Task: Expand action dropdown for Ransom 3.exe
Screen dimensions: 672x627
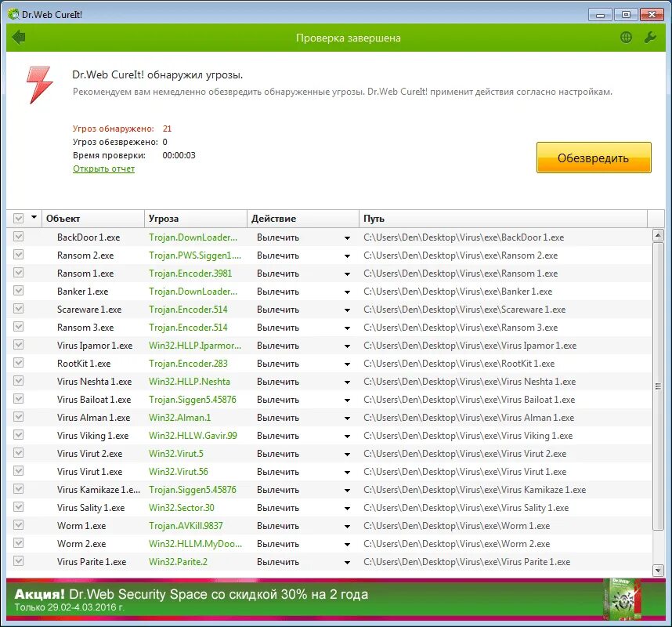Action: coord(347,328)
